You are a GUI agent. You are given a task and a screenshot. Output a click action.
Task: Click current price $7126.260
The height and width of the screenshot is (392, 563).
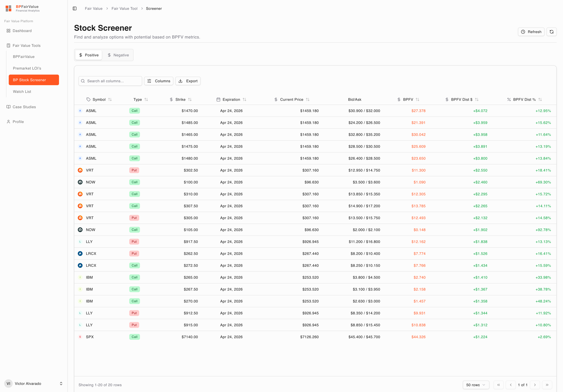pos(309,337)
